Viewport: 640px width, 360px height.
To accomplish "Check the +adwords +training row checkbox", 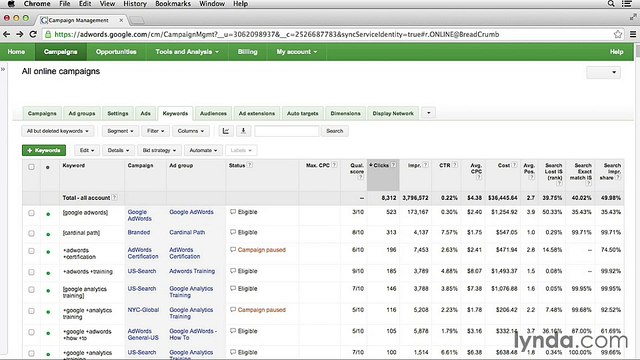I will coord(31,272).
